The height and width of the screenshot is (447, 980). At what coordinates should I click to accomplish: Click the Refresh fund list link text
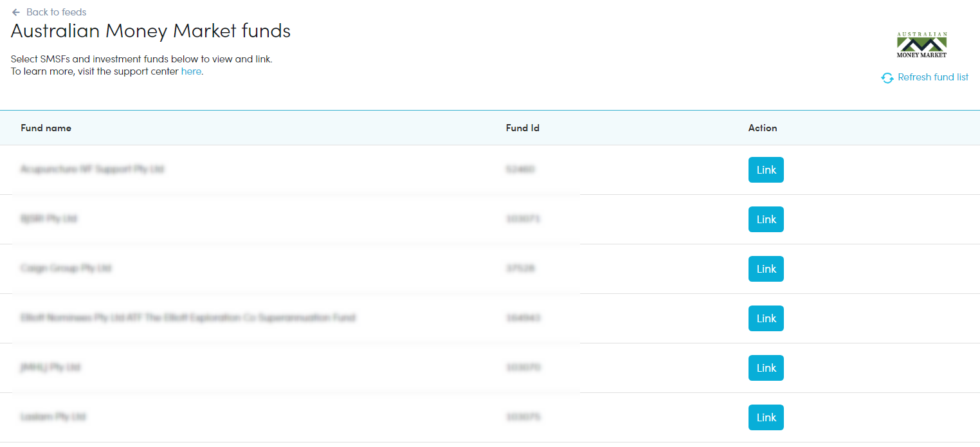[933, 77]
